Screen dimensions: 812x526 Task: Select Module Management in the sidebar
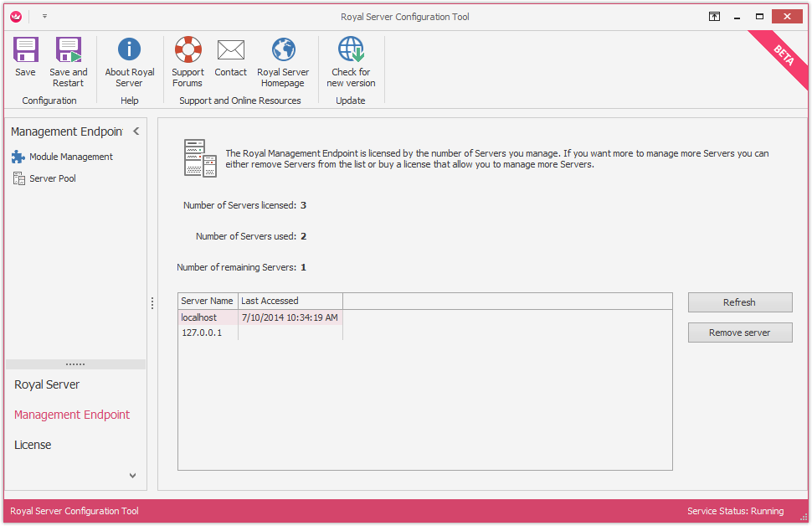point(70,157)
